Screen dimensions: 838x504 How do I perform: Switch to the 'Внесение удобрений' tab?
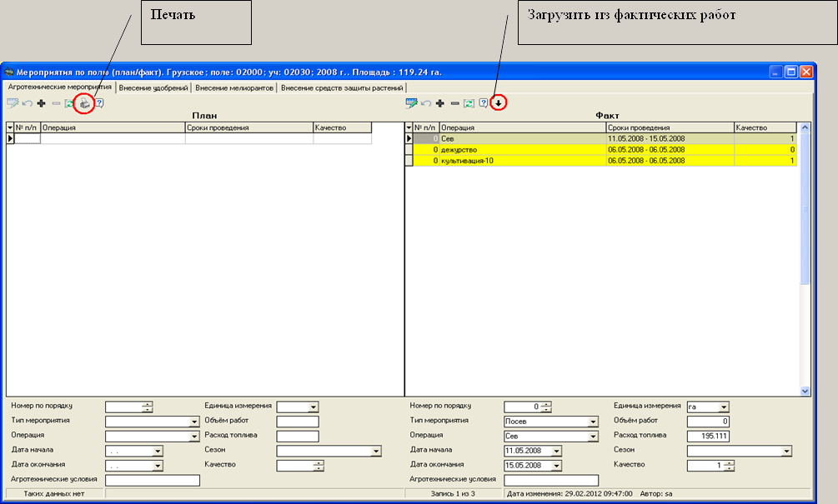pyautogui.click(x=153, y=87)
